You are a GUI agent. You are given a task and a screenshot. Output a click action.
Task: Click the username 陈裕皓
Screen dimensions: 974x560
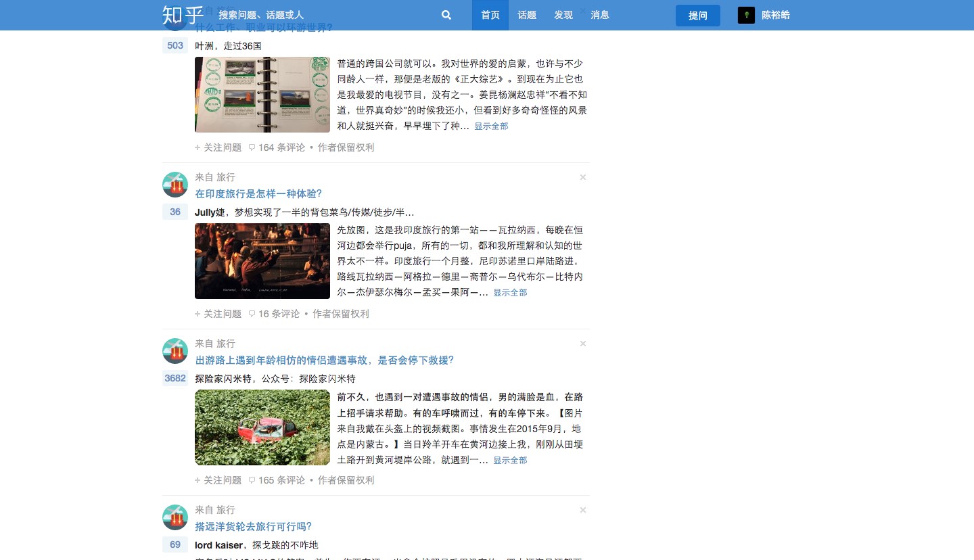(x=776, y=15)
